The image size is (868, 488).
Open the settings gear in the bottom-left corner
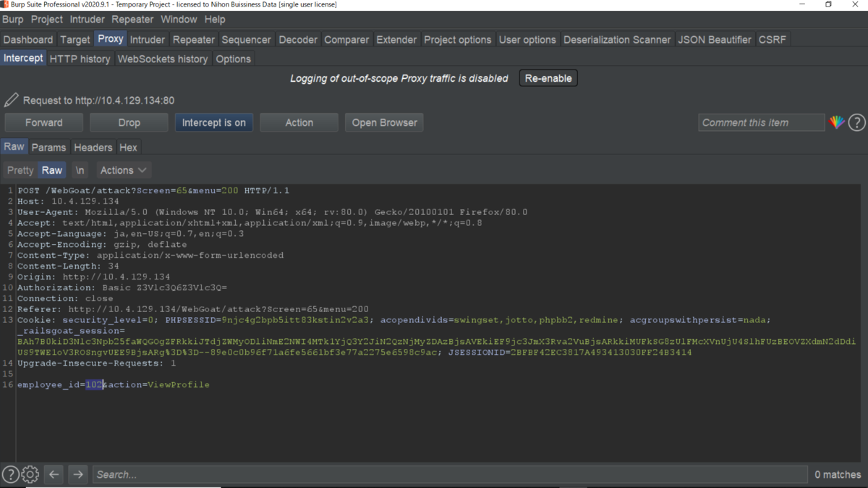[30, 474]
